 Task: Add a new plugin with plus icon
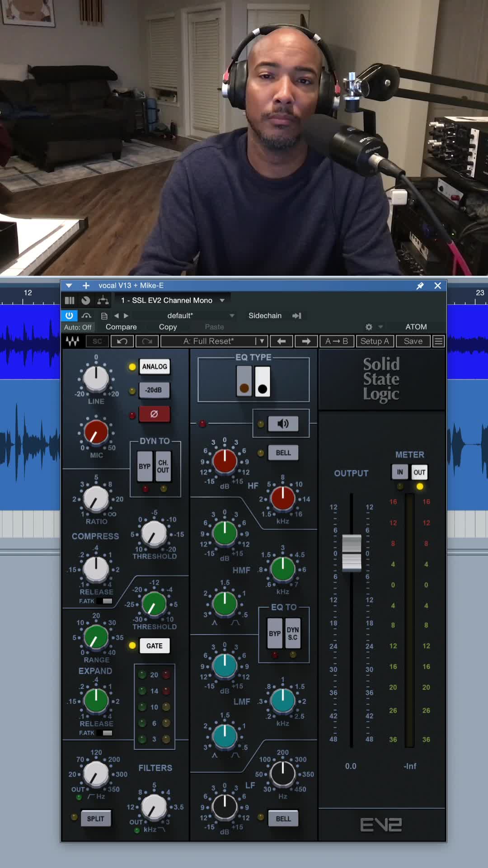(86, 286)
